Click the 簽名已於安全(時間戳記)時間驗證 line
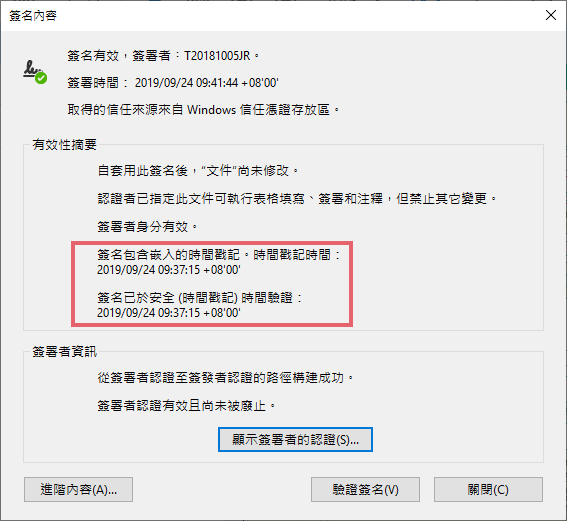The image size is (568, 522). coord(200,298)
